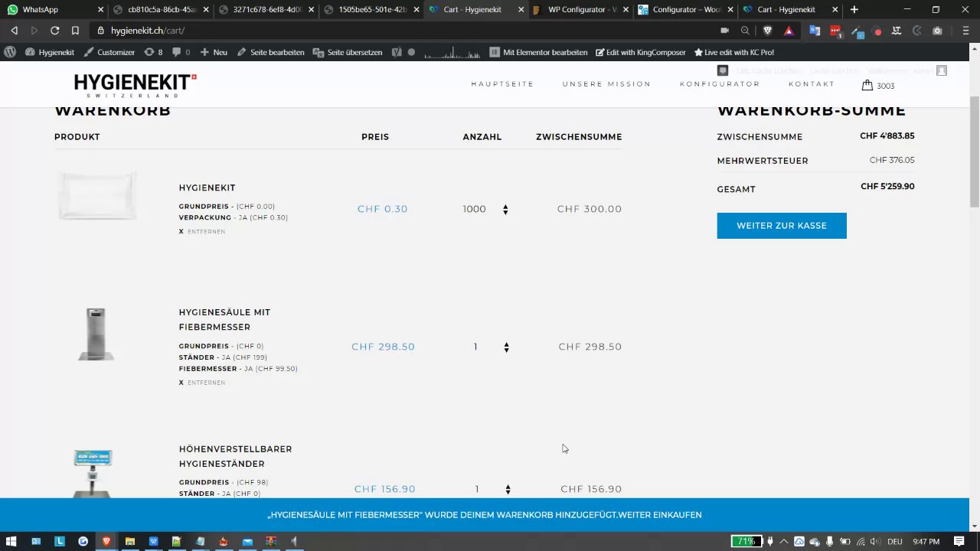The image size is (980, 551).
Task: Click quantity field of Hygienesäule mit Fiebermesser
Action: coord(475,347)
